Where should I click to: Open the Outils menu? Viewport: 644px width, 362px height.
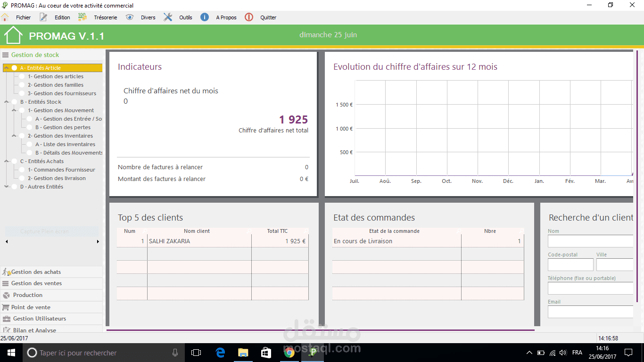pos(186,17)
